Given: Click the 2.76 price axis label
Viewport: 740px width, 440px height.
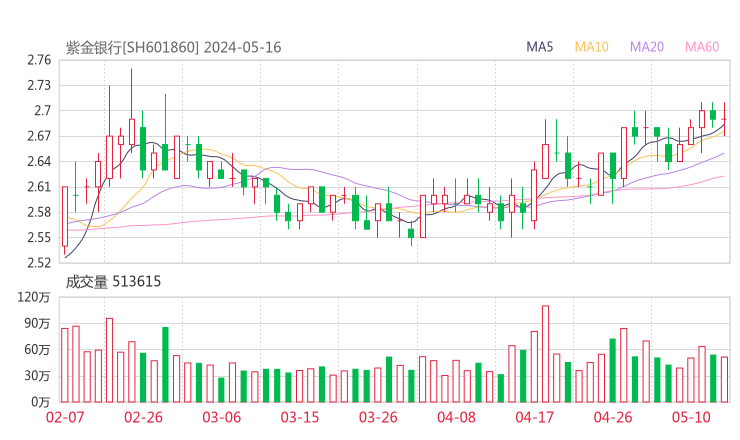Looking at the screenshot, I should point(39,60).
